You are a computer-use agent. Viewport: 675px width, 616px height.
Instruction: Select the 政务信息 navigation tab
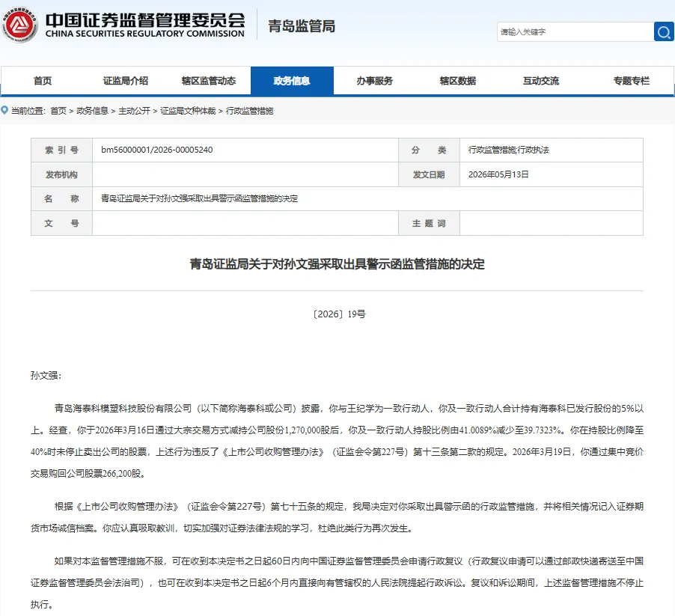coord(292,81)
